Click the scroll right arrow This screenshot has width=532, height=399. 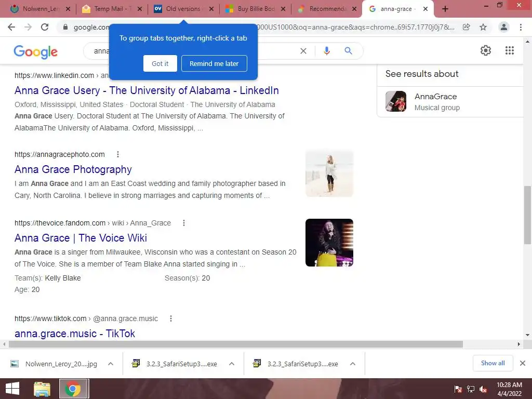519,344
